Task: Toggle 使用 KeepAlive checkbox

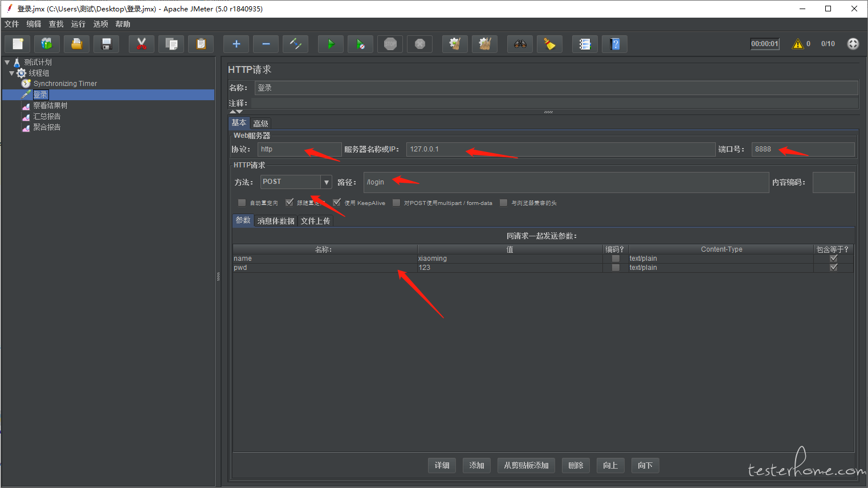Action: (x=337, y=203)
